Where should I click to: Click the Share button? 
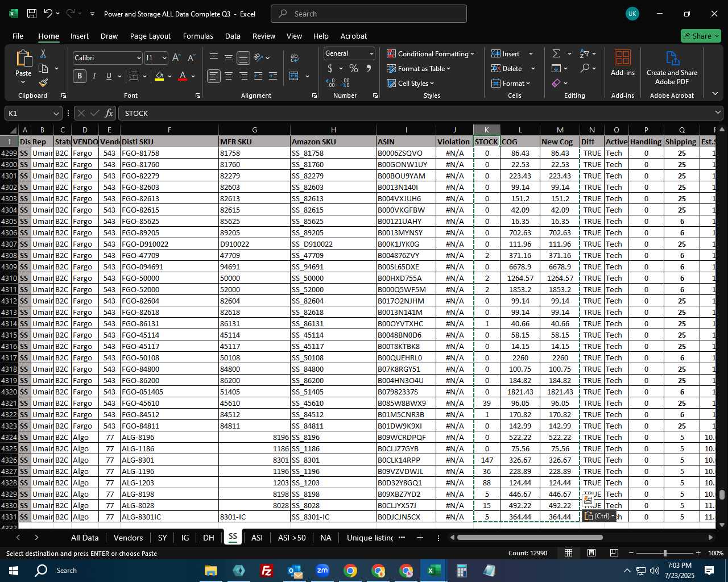click(701, 36)
